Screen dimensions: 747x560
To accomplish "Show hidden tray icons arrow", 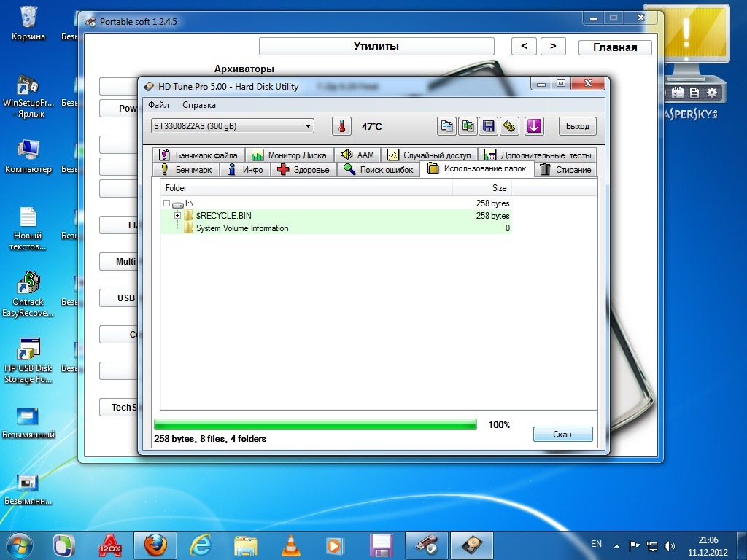I will [617, 546].
